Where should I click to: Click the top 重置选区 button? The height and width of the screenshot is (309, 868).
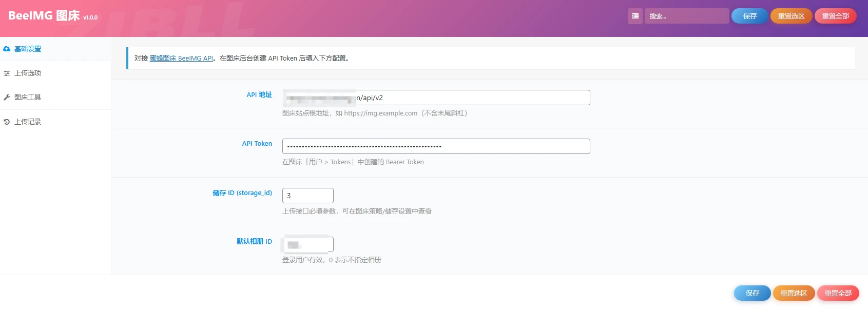coord(791,16)
